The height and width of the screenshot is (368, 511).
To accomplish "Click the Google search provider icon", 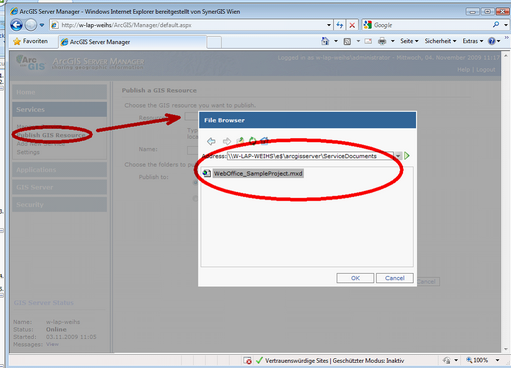I will click(368, 25).
